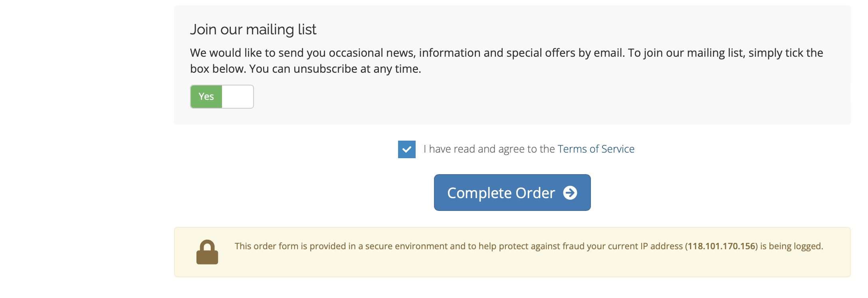Click the white checkmark inside the blue box
The height and width of the screenshot is (298, 868).
coord(407,149)
